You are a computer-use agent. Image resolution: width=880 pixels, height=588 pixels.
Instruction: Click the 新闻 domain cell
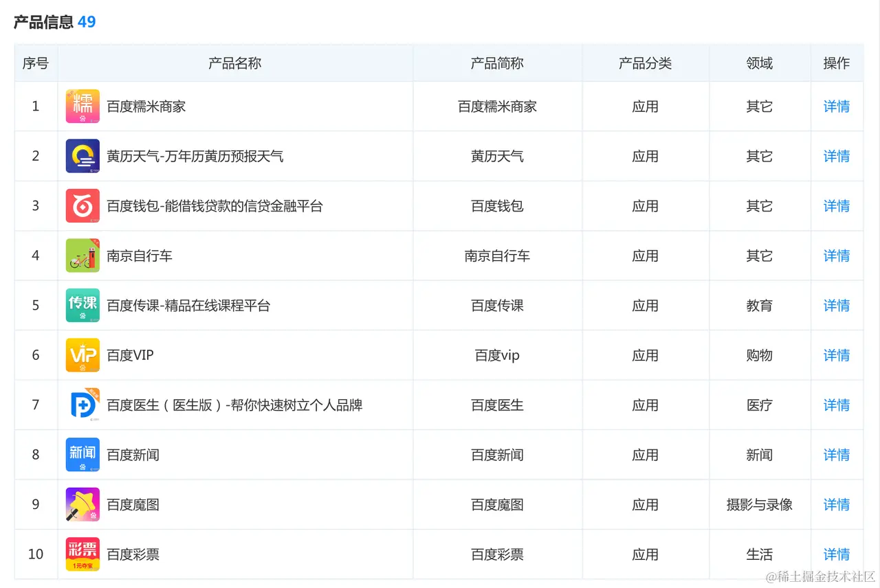point(760,455)
